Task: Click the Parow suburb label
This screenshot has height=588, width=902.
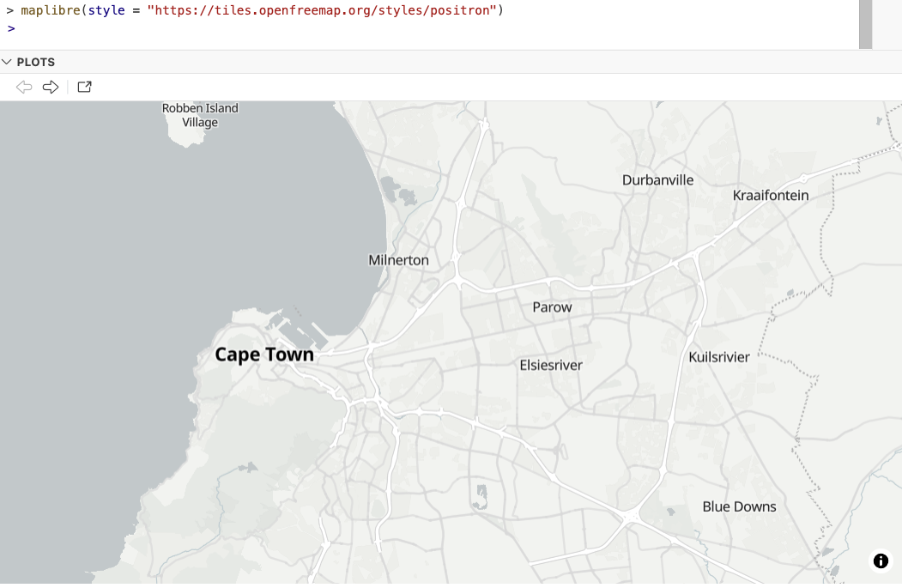Action: point(552,307)
